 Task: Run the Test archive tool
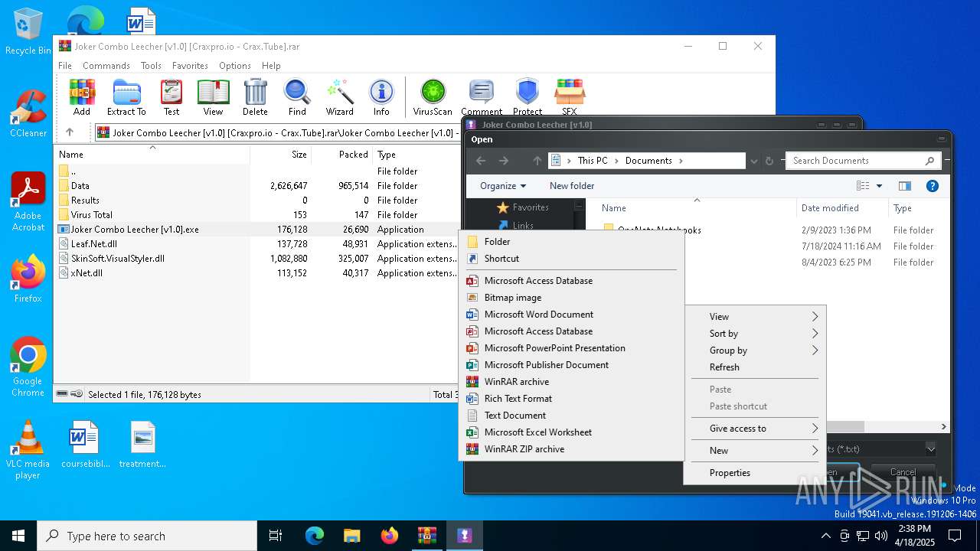[x=171, y=97]
